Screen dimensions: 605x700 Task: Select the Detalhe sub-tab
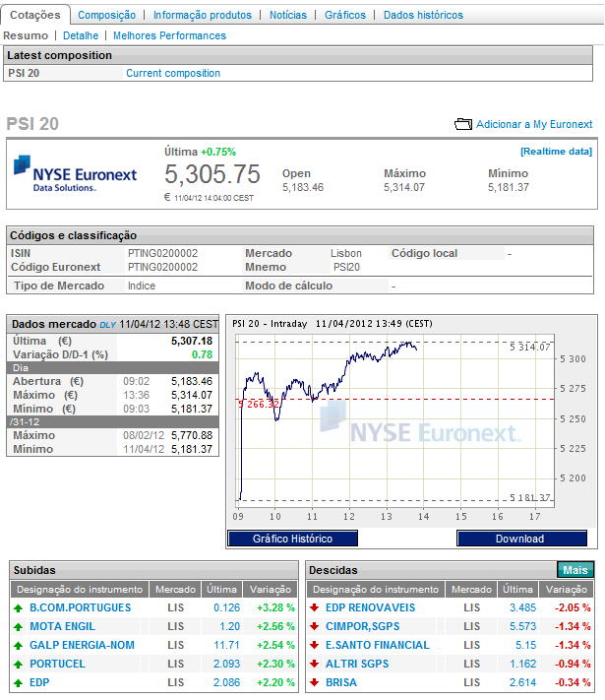point(81,35)
